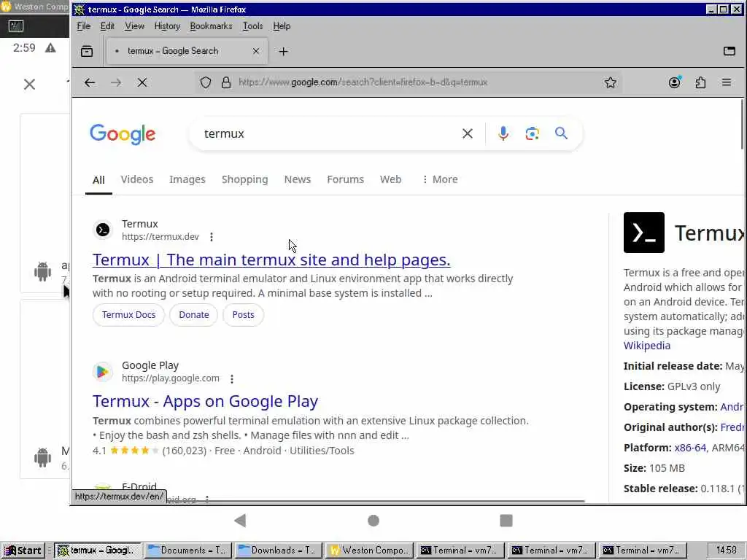747x560 pixels.
Task: Switch to Forums results tab
Action: 345,179
